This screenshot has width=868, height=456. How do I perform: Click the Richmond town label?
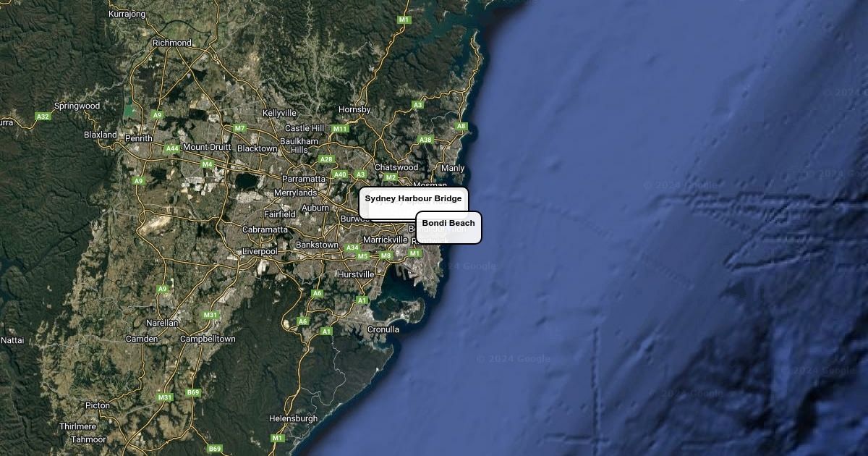pyautogui.click(x=172, y=43)
